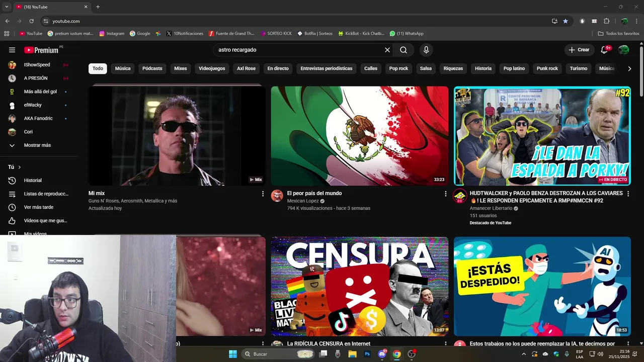
Task: Click the youtube.com address bar
Action: (297, 21)
